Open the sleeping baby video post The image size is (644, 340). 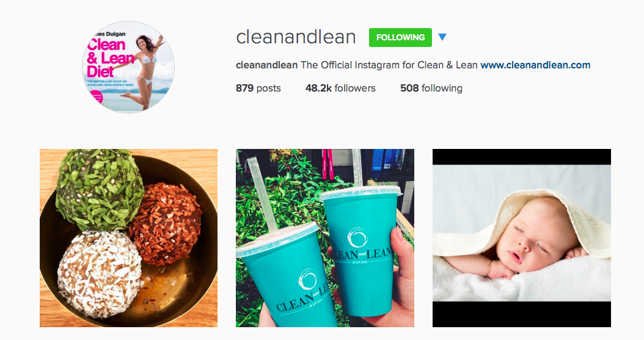(522, 238)
